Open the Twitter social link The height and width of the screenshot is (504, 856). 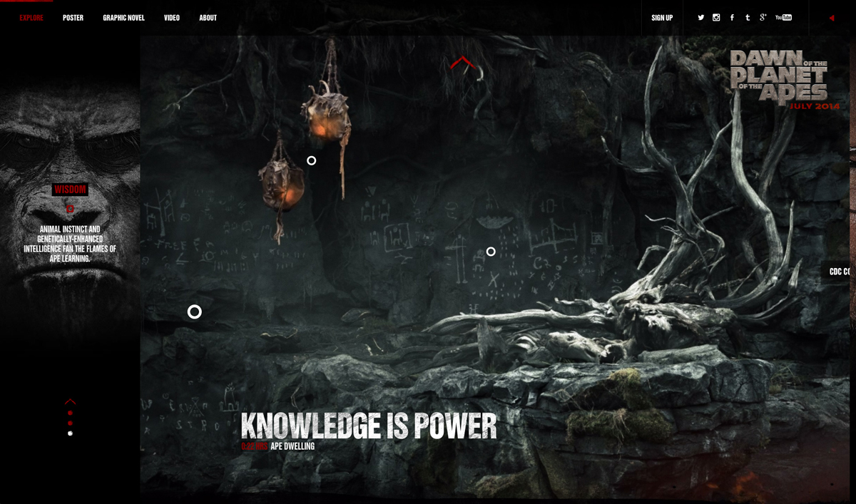[x=701, y=18]
